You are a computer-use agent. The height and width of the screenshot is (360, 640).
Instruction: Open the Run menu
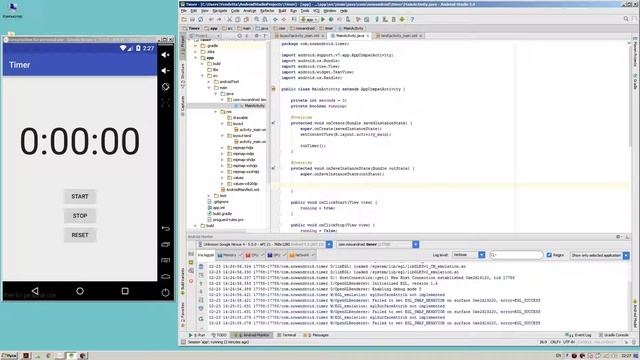[293, 11]
